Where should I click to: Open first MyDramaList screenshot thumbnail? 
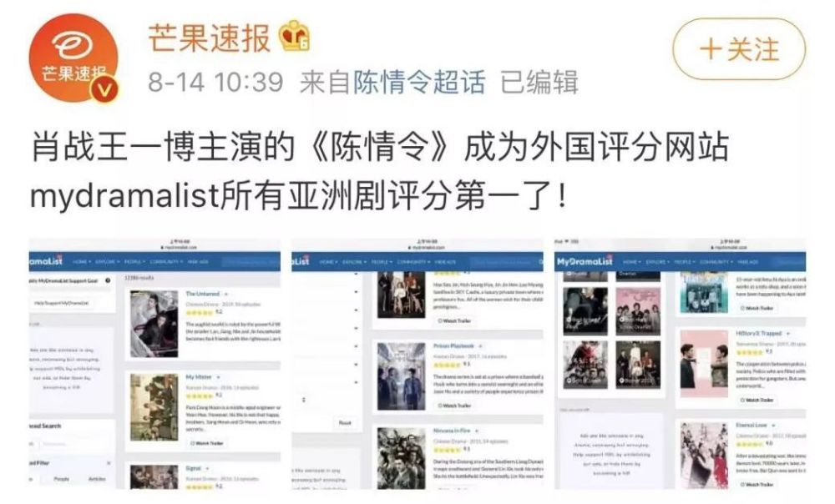pyautogui.click(x=155, y=364)
